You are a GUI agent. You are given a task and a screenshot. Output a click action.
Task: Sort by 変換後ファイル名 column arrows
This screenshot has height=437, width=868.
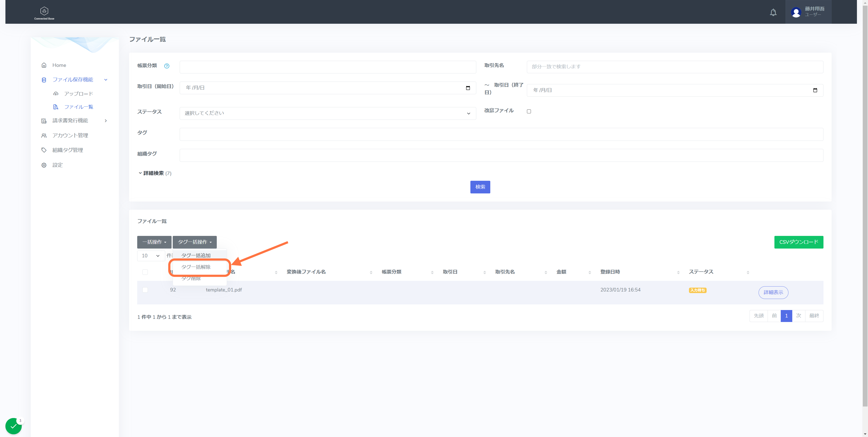(371, 272)
